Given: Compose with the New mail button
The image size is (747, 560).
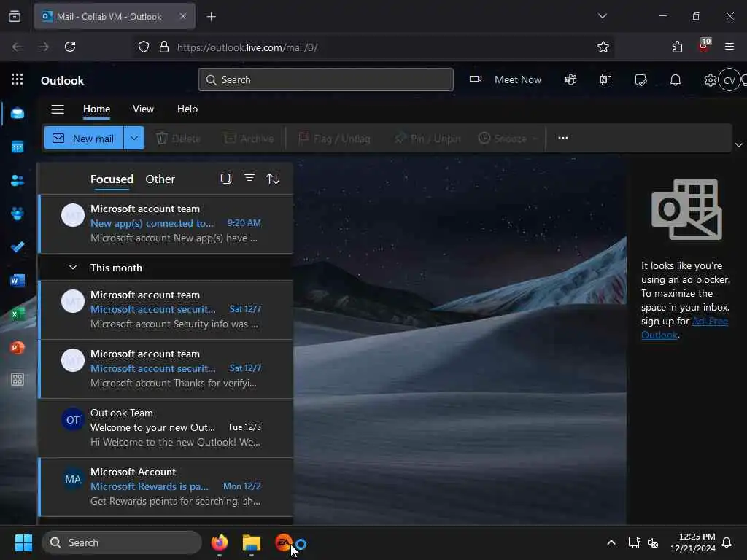Looking at the screenshot, I should 84,138.
